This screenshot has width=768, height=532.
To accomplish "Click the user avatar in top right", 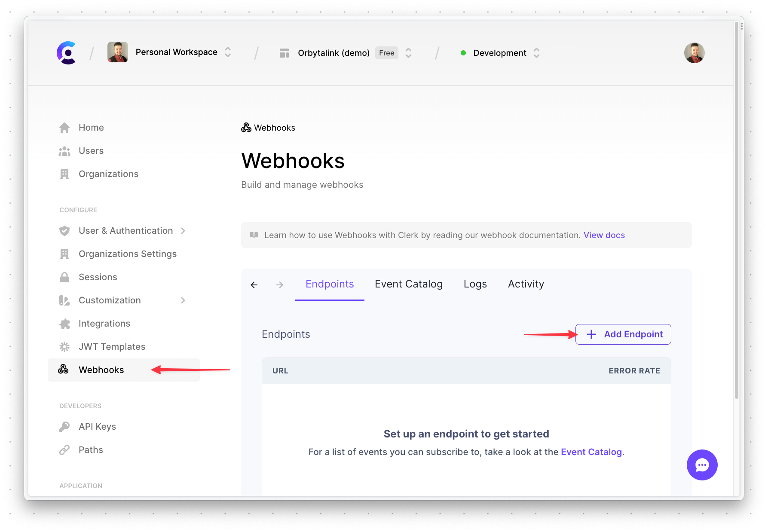I will 694,52.
